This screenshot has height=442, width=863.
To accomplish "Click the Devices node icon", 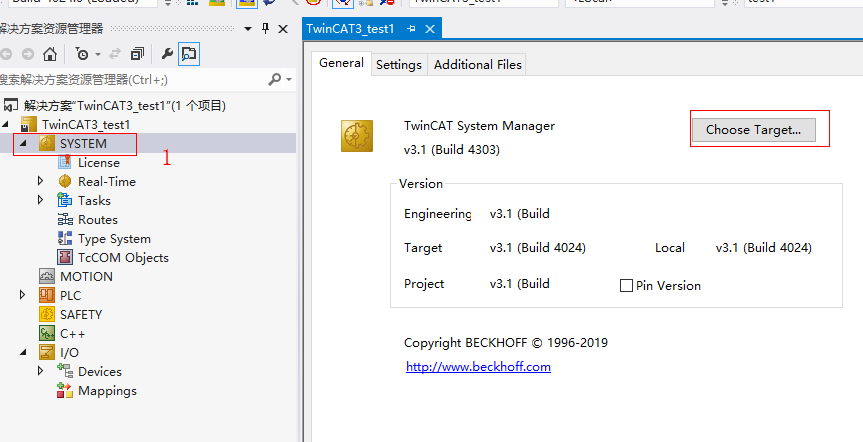I will (x=65, y=371).
